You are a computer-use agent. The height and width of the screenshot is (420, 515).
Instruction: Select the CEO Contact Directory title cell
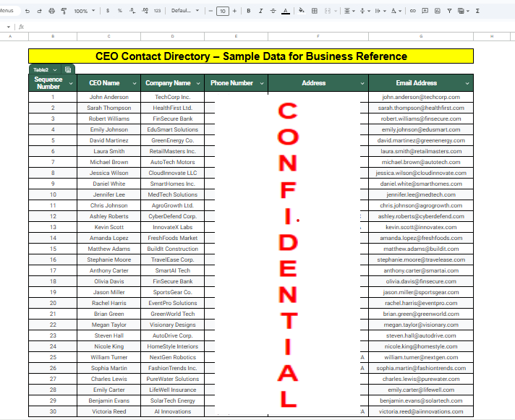click(x=251, y=56)
